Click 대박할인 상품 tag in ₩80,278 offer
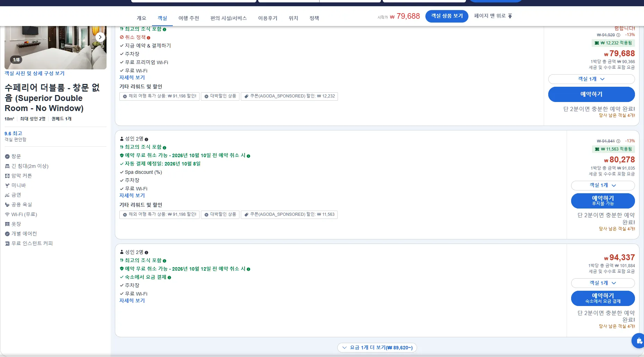The image size is (644, 357). pyautogui.click(x=220, y=214)
